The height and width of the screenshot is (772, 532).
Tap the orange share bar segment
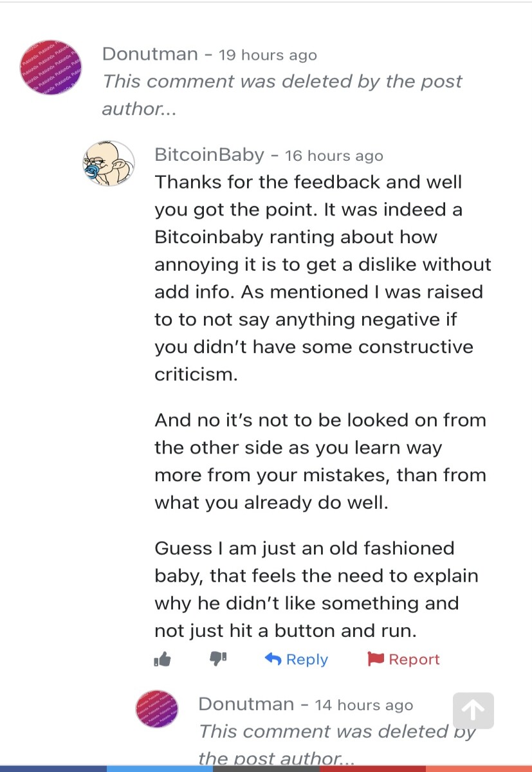tap(479, 769)
